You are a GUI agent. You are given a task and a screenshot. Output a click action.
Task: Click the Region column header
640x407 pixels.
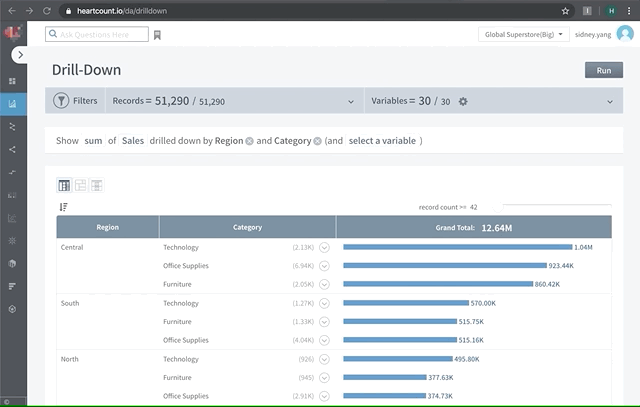pos(108,227)
